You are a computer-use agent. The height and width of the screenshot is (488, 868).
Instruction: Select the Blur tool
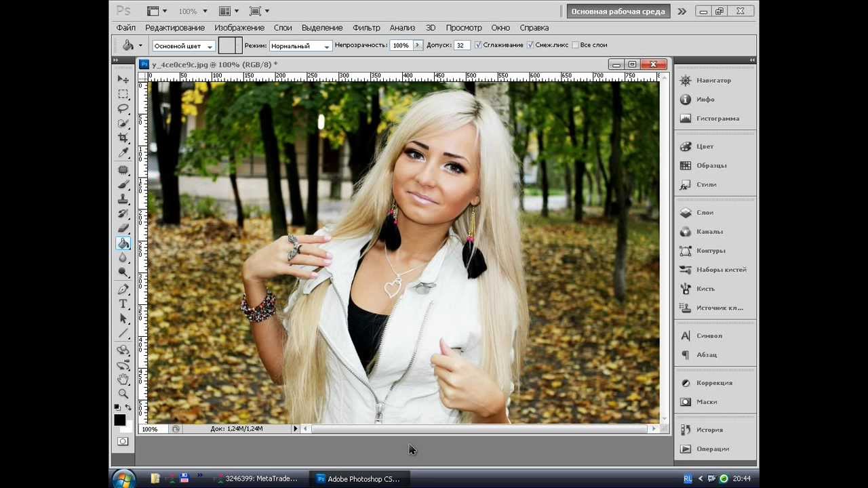pyautogui.click(x=123, y=258)
